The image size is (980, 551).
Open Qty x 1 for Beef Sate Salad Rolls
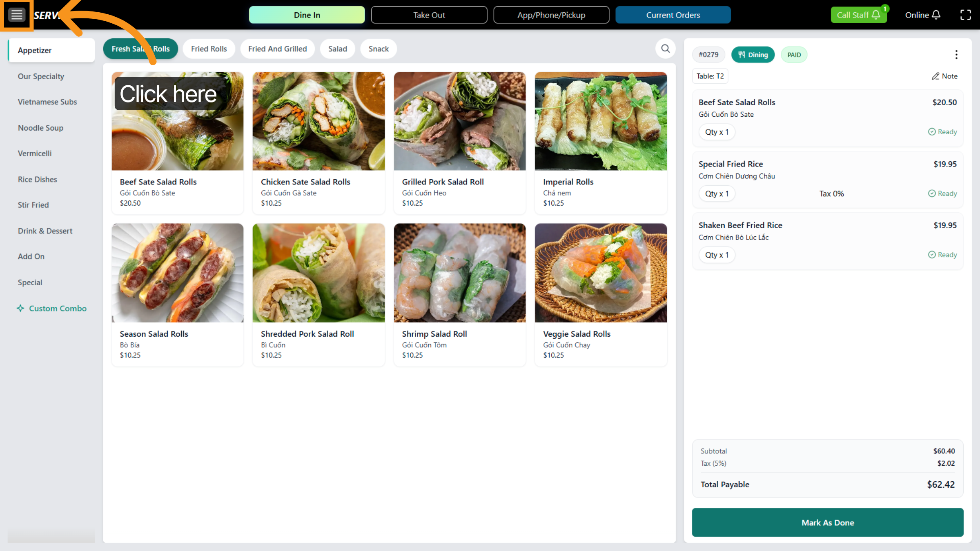point(717,132)
